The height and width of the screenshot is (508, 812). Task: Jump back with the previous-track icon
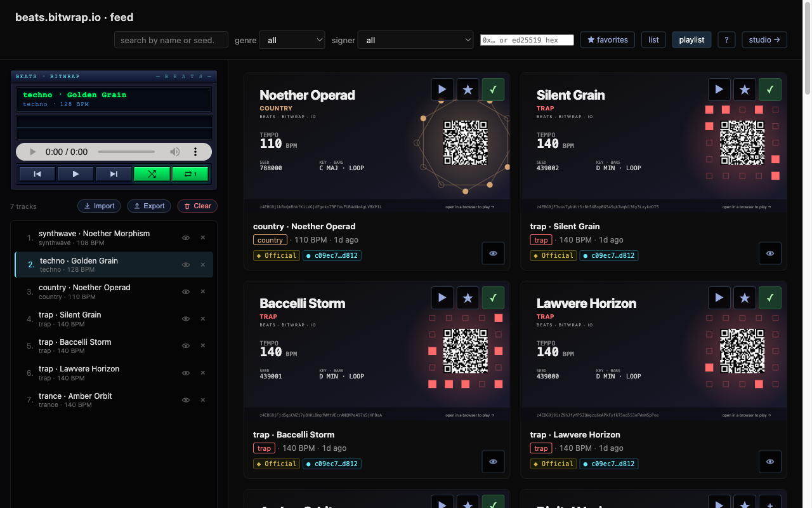(x=37, y=173)
